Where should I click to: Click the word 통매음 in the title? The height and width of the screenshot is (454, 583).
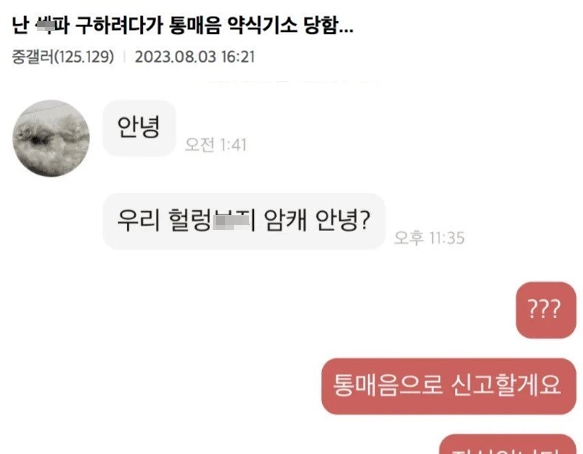[195, 26]
